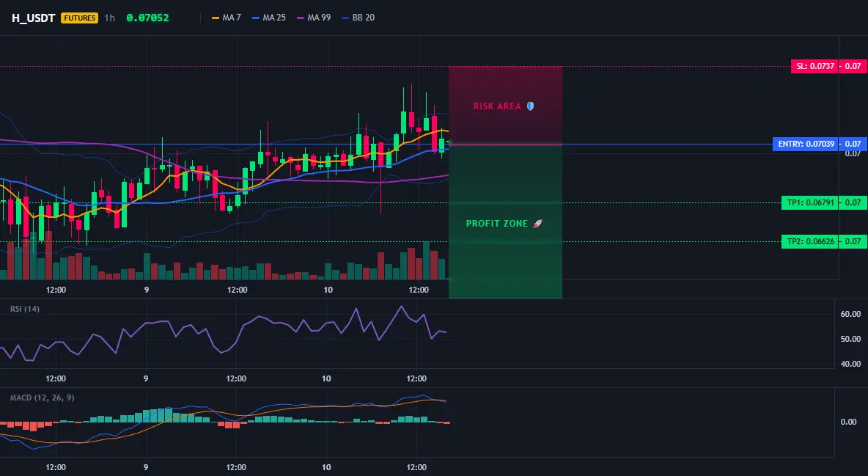Toggle the BB 20 legend item
The width and height of the screenshot is (868, 476).
pos(358,18)
